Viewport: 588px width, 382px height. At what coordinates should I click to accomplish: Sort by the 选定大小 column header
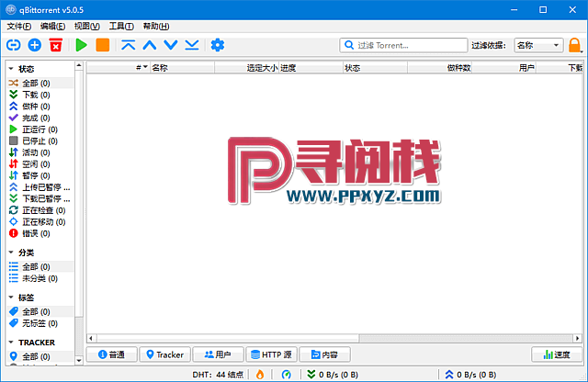tap(246, 68)
